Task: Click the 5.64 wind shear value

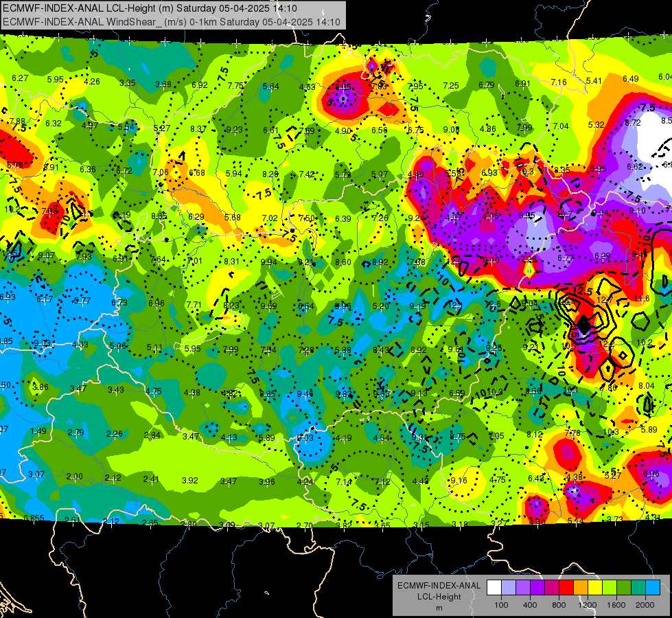Action: pyautogui.click(x=271, y=87)
